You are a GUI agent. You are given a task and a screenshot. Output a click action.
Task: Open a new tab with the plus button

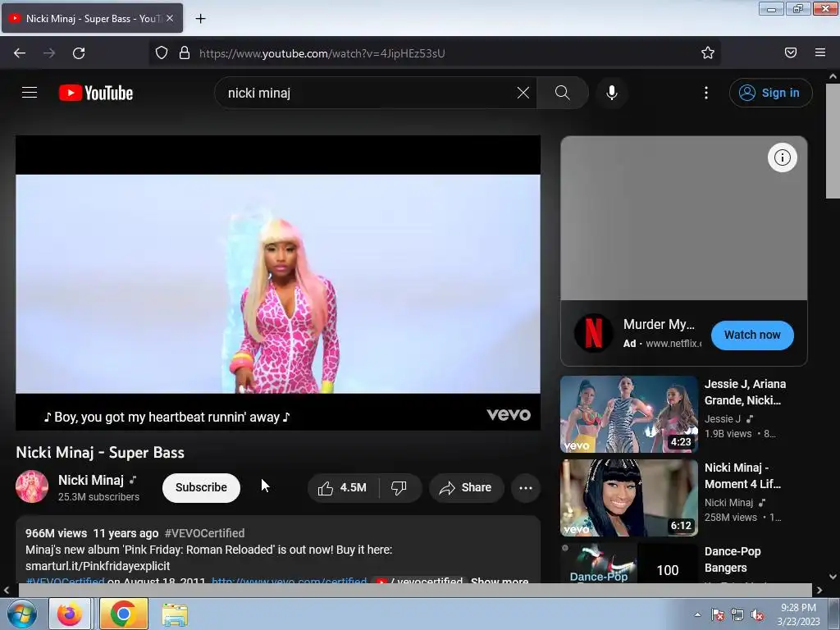click(x=200, y=19)
